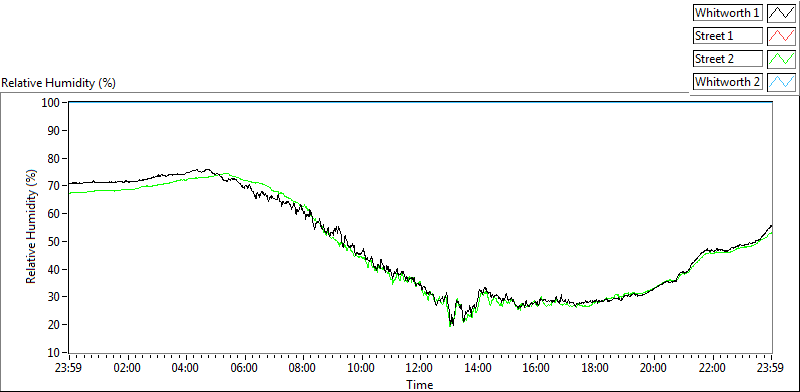Click the 23:59 start time label

pos(69,368)
